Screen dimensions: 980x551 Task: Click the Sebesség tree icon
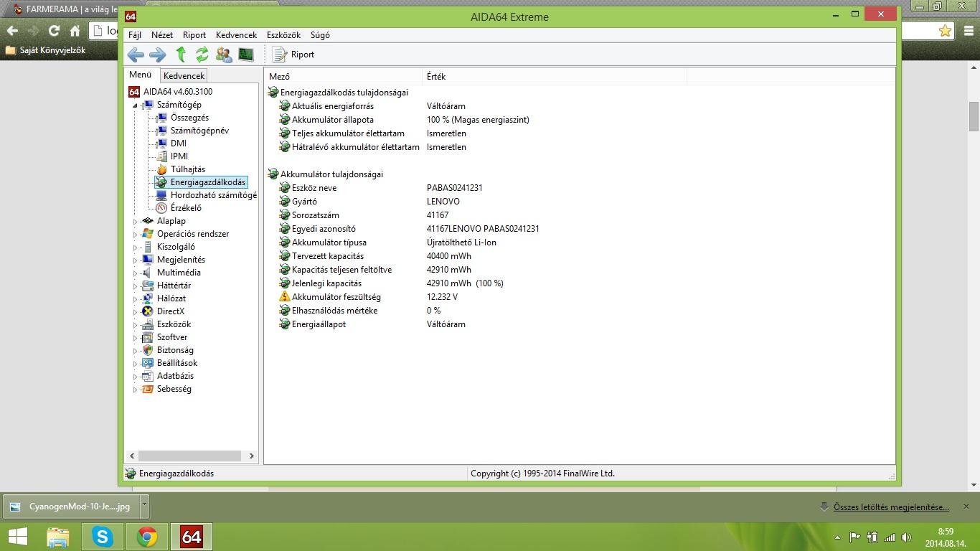click(148, 389)
